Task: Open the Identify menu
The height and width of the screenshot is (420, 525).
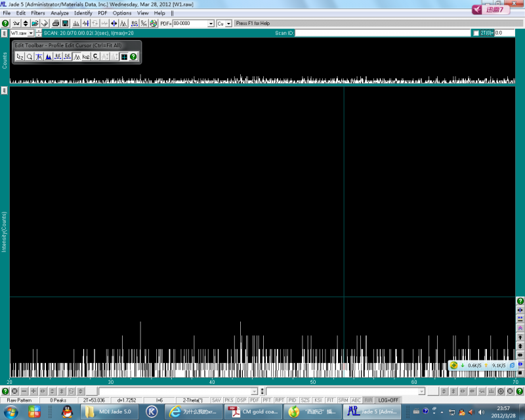Action: (x=83, y=13)
